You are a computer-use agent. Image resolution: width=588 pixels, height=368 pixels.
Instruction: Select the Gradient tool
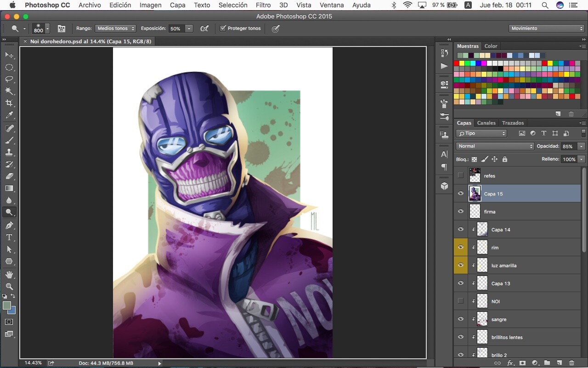pos(9,188)
